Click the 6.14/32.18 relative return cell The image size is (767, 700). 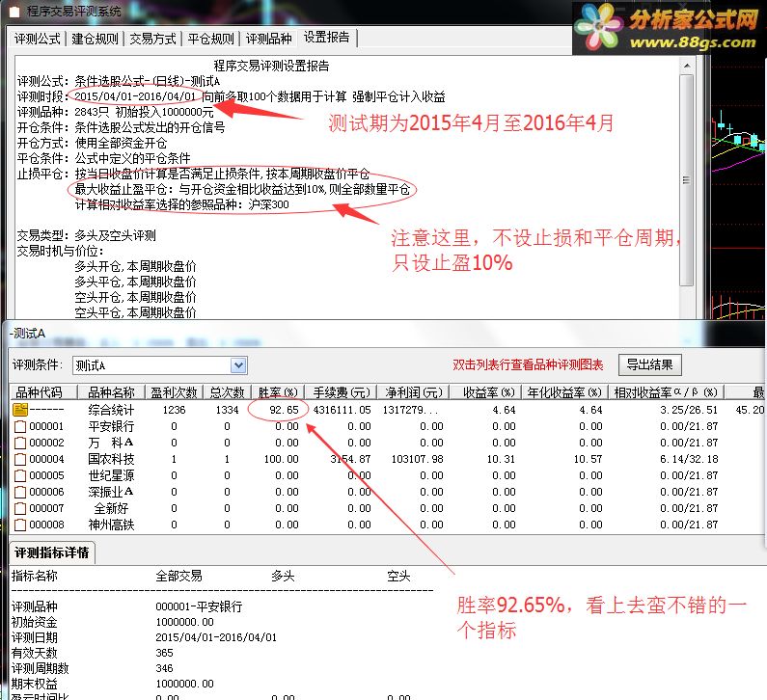point(689,459)
